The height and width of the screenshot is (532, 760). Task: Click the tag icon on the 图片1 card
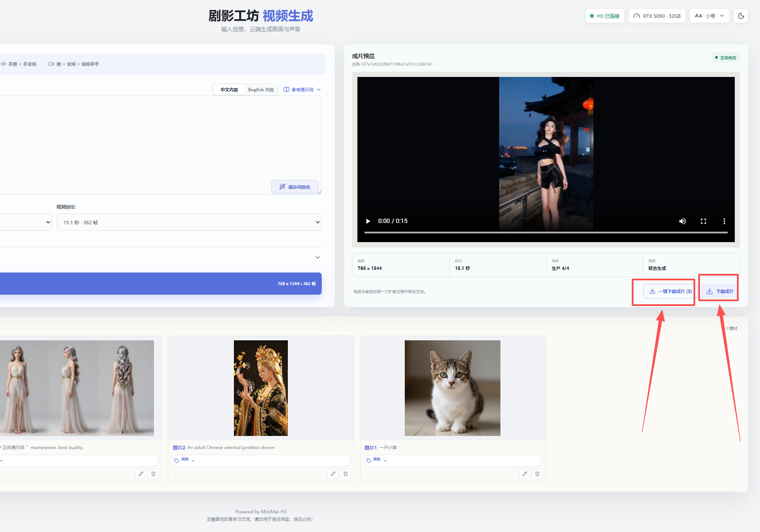[x=368, y=460]
